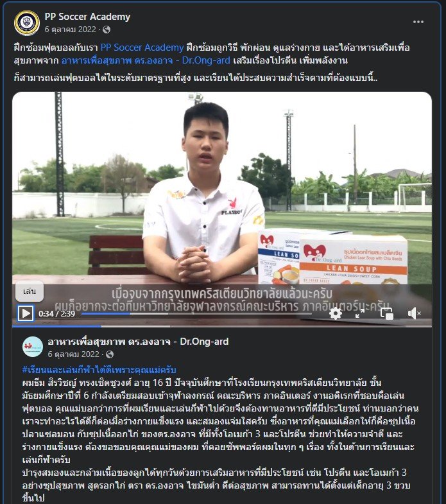Click the globe icon on the shared post
Viewport: 446px width, 504px height.
tap(110, 354)
